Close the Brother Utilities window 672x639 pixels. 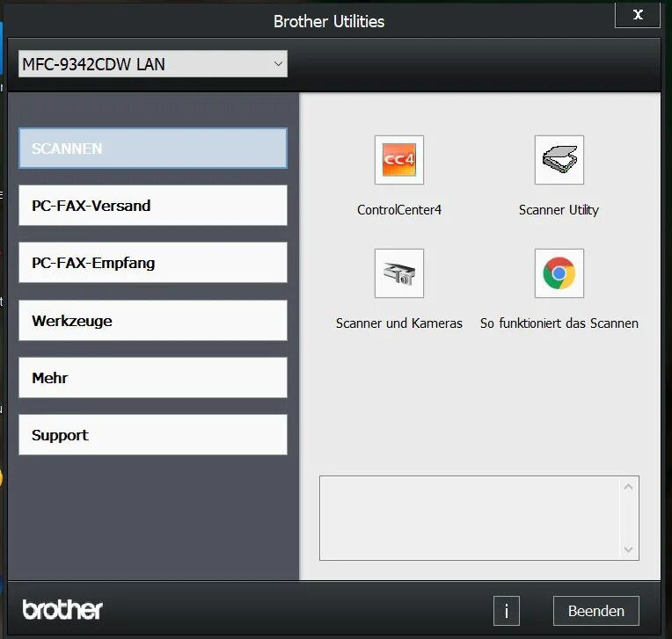(638, 15)
